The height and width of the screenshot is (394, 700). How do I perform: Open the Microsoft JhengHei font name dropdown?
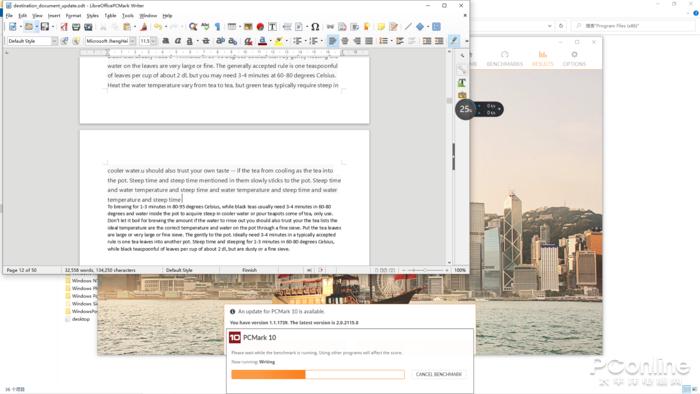point(133,41)
